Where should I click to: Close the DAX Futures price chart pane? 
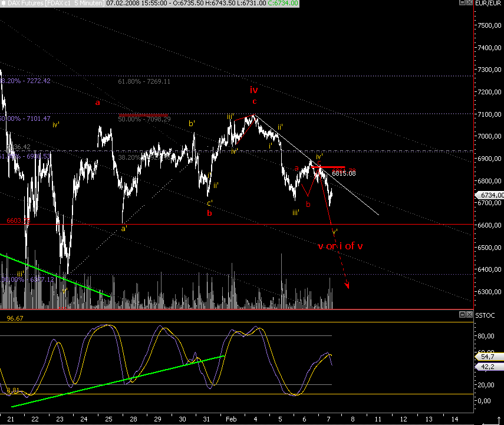(x=469, y=2)
